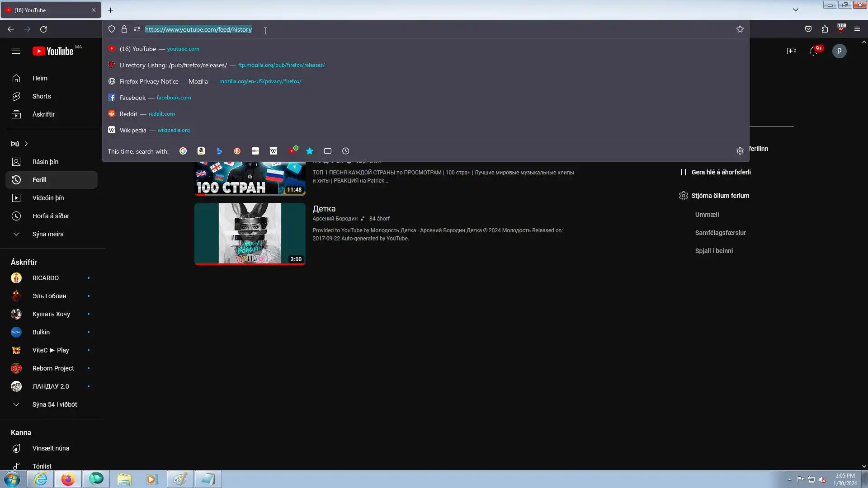The width and height of the screenshot is (868, 488).
Task: Open the YouTube notifications bell
Action: point(813,51)
